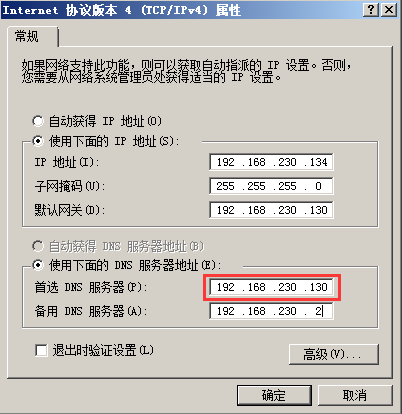Cancel with the 取消 button
Viewport: 402px width, 414px height.
point(355,396)
